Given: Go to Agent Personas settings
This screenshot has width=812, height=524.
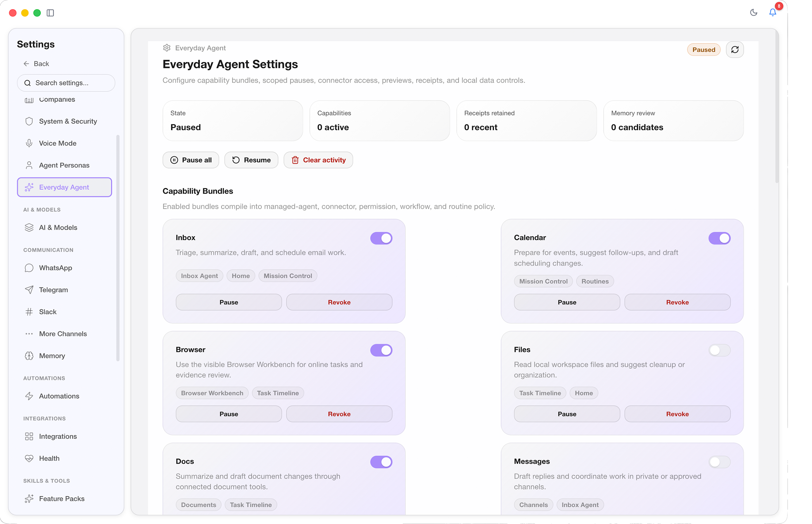Looking at the screenshot, I should pyautogui.click(x=64, y=165).
